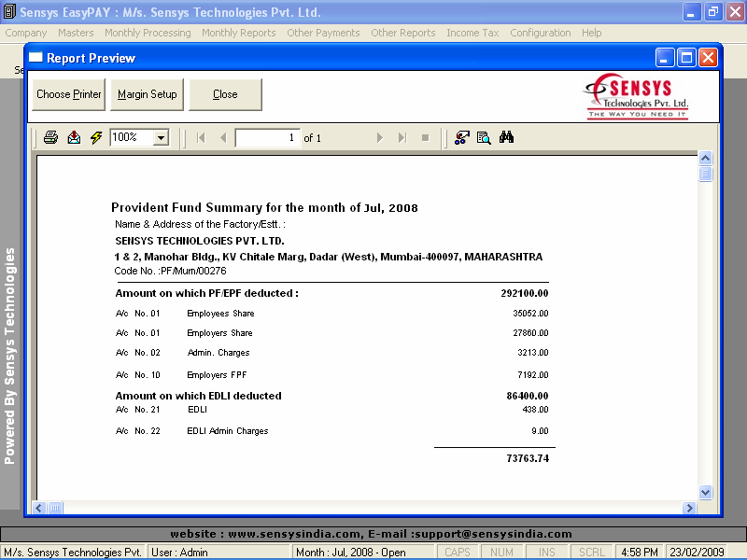
Task: Click the print report icon
Action: pos(50,137)
